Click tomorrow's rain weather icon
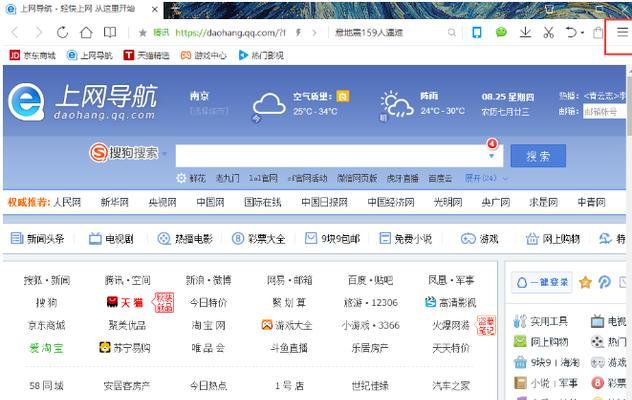632x400 pixels. [397, 104]
